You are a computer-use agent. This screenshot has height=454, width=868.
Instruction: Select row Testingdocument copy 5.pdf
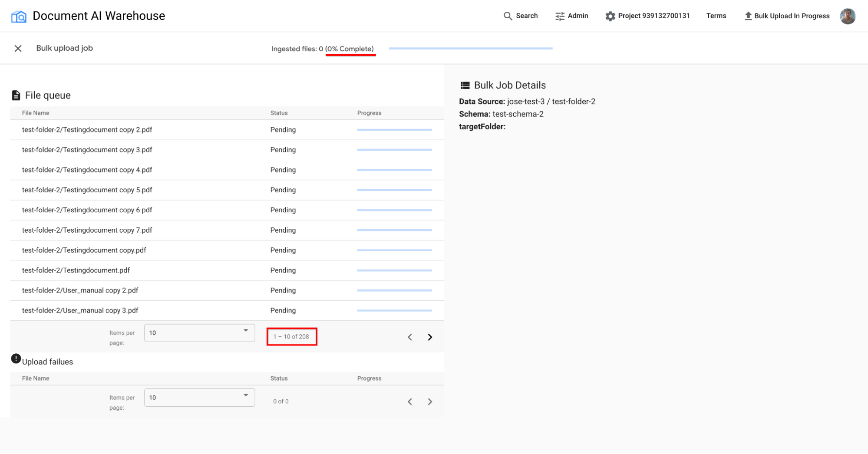click(x=227, y=190)
